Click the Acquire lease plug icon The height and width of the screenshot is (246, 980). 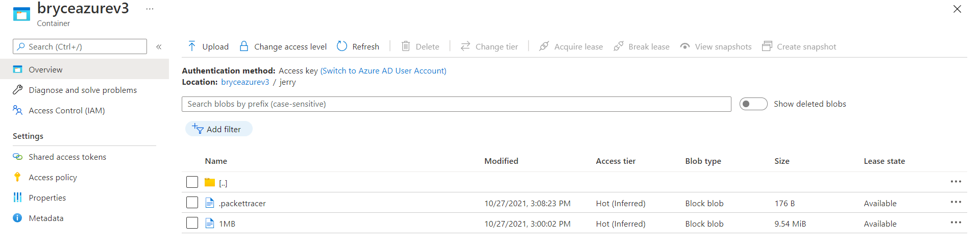point(544,46)
